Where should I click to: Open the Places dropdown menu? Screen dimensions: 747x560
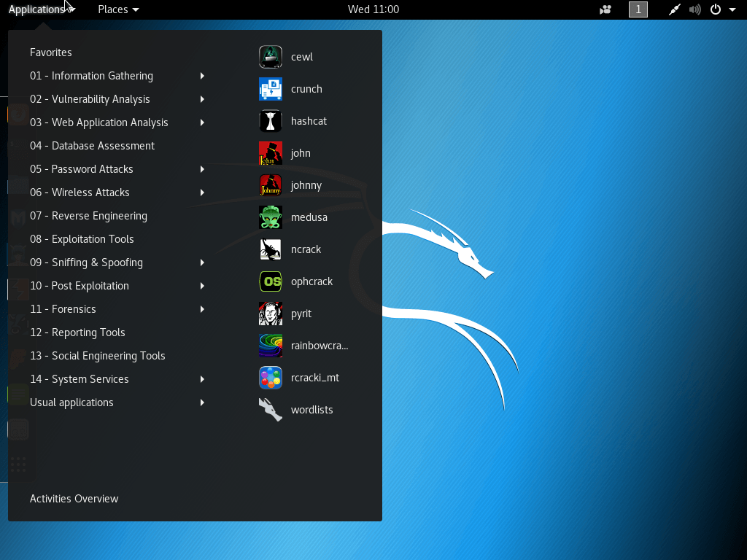coord(118,9)
